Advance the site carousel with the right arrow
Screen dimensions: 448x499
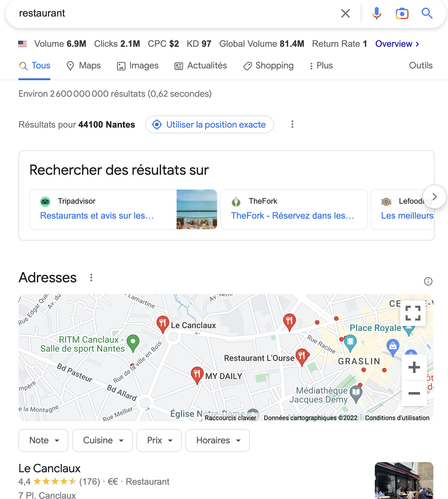435,197
